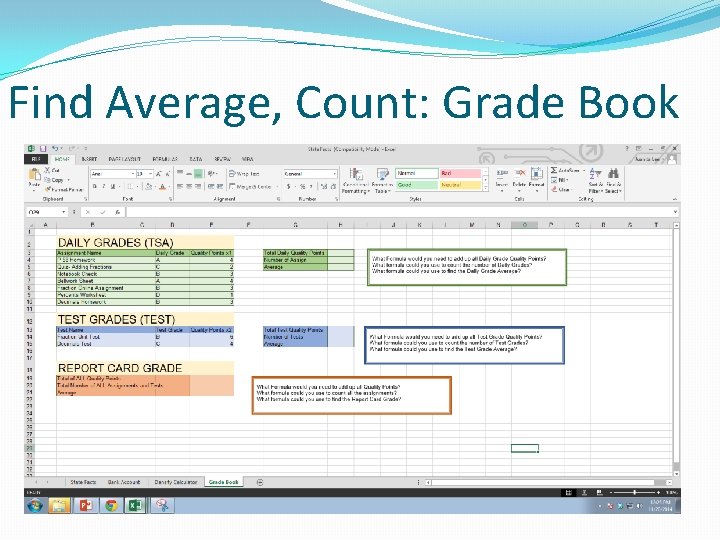Click the Orientation text angle icon
Viewport: 720px width, 540px height.
click(211, 174)
